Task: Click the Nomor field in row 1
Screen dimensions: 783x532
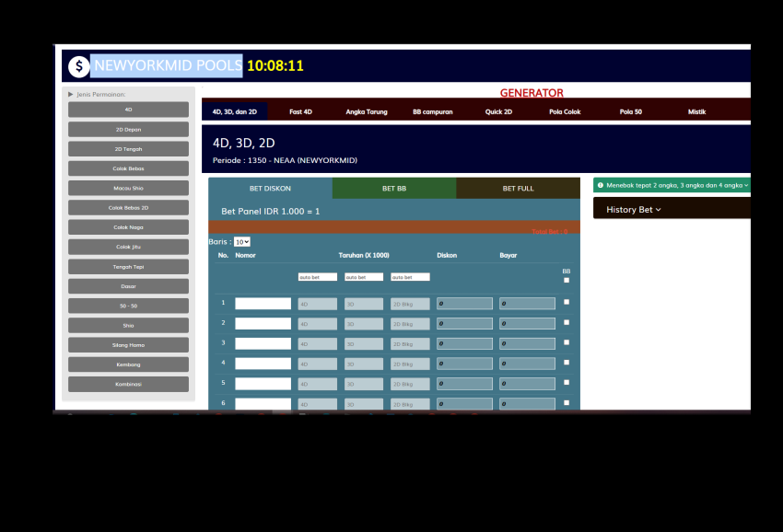Action: (263, 303)
